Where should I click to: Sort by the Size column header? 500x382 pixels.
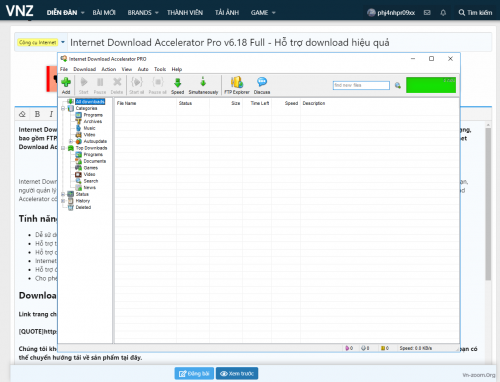226,103
